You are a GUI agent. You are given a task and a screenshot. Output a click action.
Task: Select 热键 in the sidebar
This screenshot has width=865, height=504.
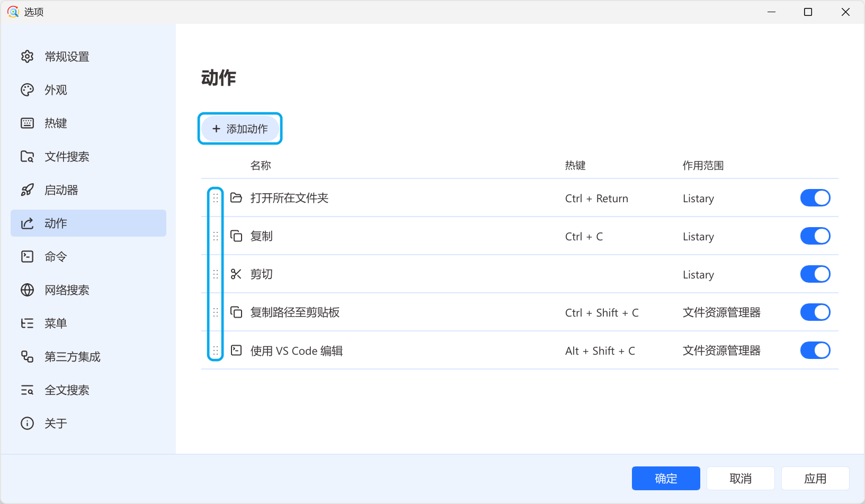point(88,123)
